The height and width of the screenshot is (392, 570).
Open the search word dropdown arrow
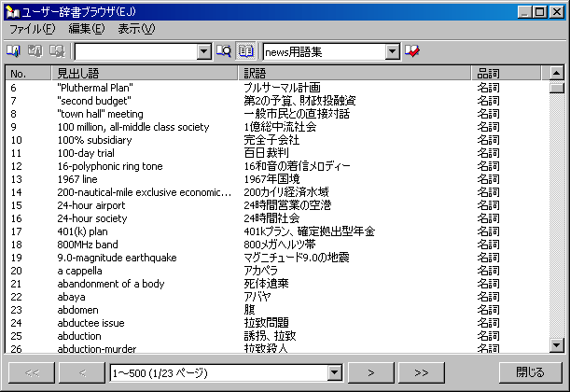[x=204, y=51]
